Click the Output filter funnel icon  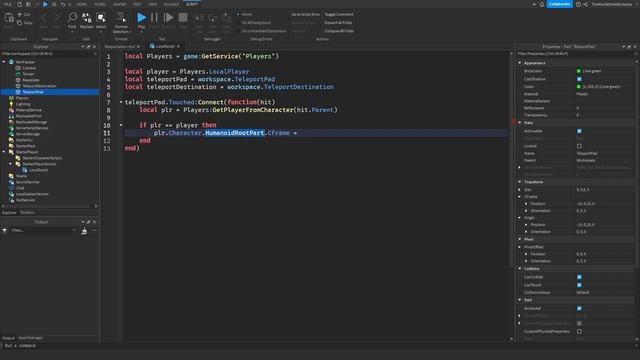(4, 231)
